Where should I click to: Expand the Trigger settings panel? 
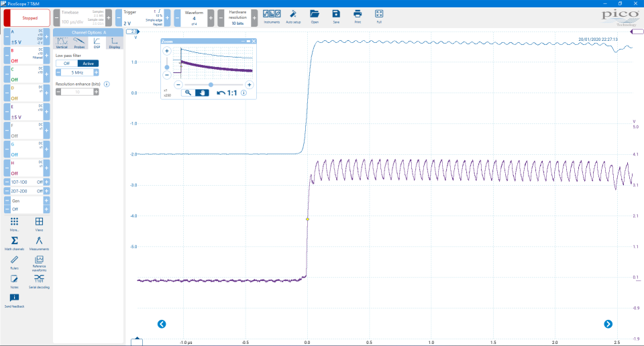coord(143,17)
